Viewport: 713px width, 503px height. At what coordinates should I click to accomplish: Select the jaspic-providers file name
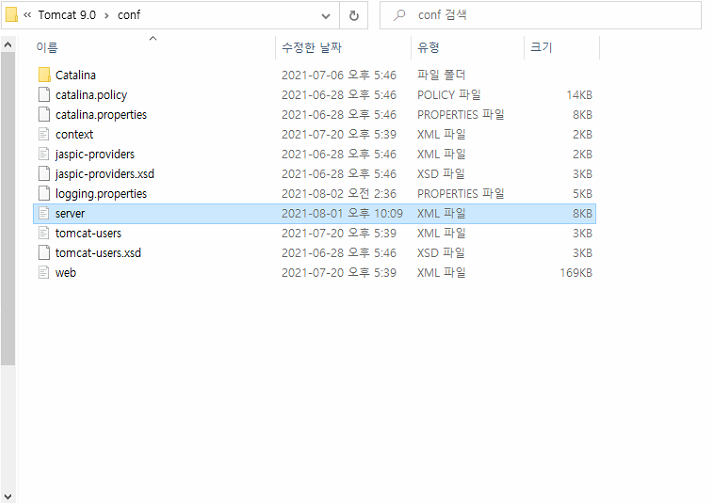pos(95,154)
